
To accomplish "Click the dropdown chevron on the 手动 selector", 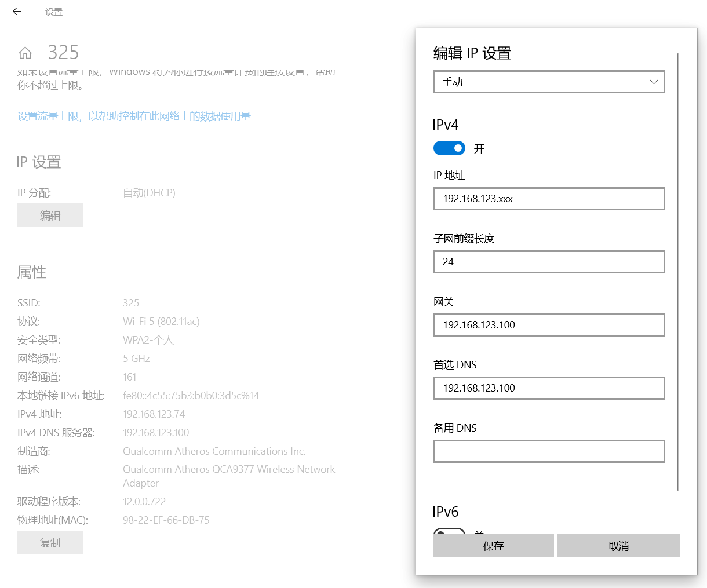I will pos(653,82).
